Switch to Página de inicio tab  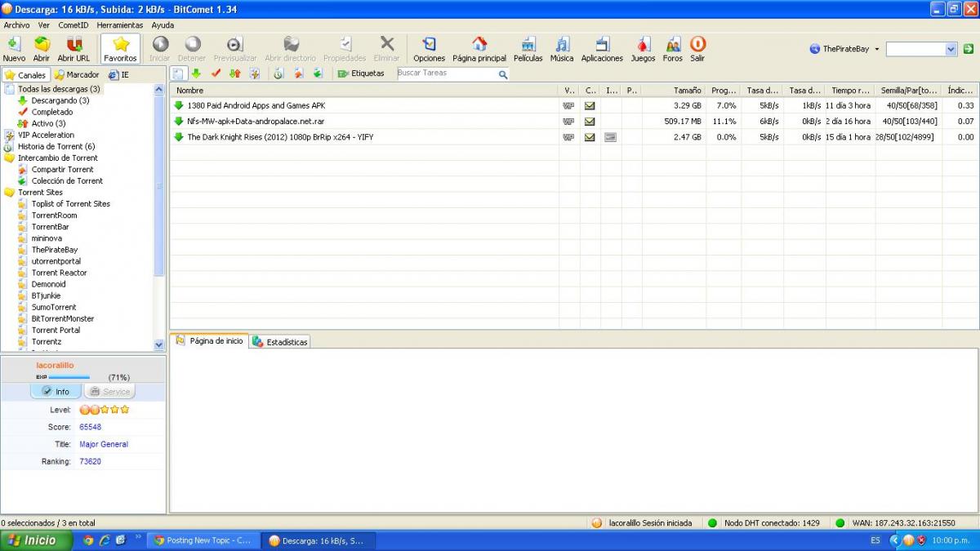(210, 341)
